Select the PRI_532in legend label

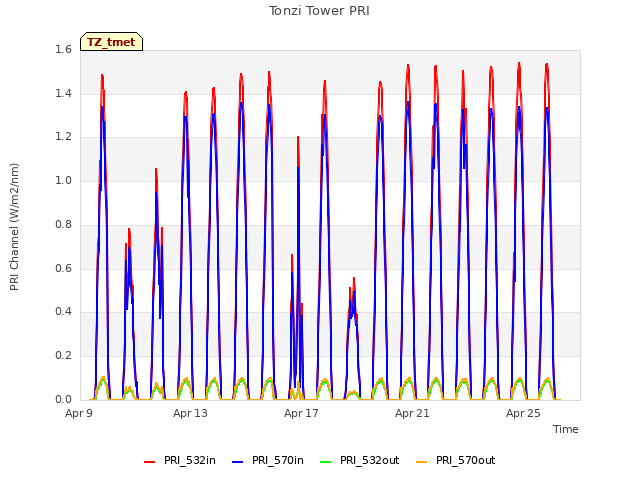pyautogui.click(x=190, y=460)
